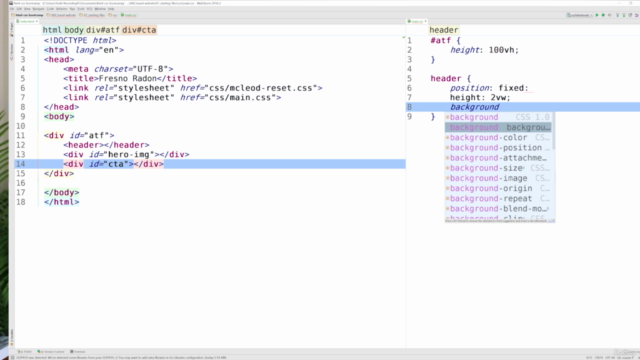Click div#atf in the breadcrumb bar
This screenshot has width=640, height=360.
[102, 30]
